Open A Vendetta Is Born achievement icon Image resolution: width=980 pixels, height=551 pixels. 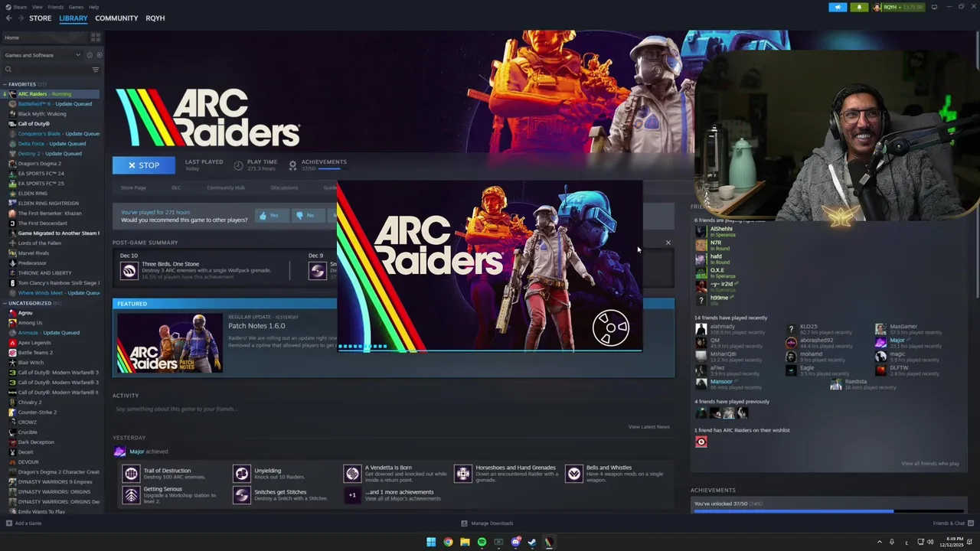click(x=352, y=474)
